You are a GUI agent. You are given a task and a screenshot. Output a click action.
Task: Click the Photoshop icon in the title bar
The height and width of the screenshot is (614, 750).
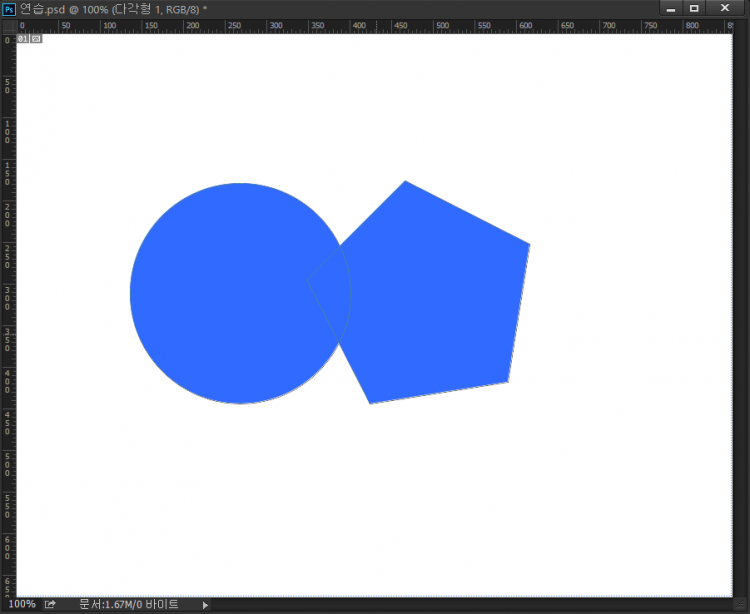tap(9, 8)
